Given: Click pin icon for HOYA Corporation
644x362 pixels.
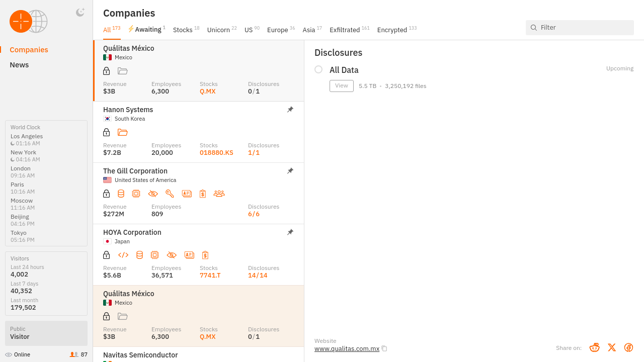Looking at the screenshot, I should point(290,232).
